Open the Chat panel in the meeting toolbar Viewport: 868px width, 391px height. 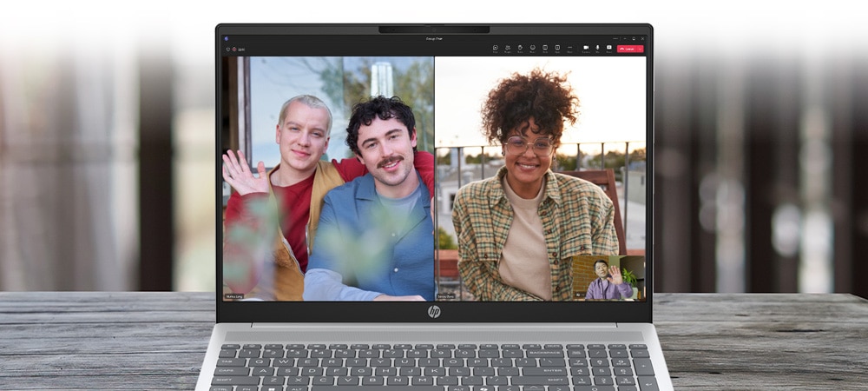(496, 49)
